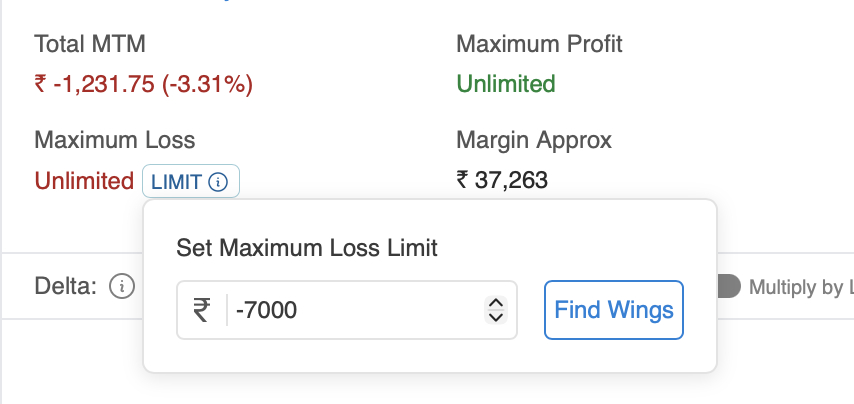Screen dimensions: 854x404
Task: Click the Maximum Loss label
Action: coord(115,140)
